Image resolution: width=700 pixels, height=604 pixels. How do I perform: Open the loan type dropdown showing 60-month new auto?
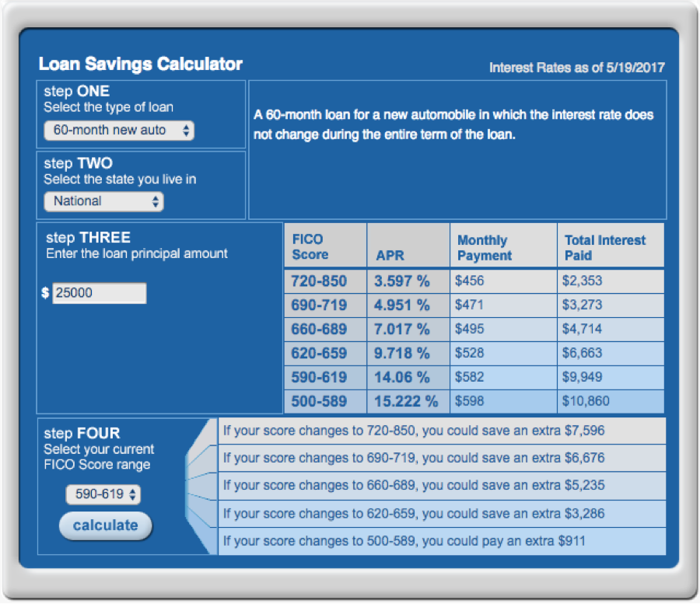click(119, 131)
